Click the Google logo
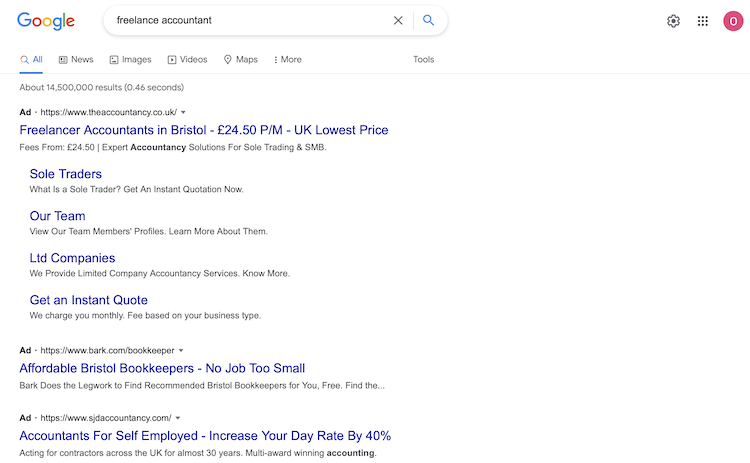The height and width of the screenshot is (463, 750). [46, 21]
